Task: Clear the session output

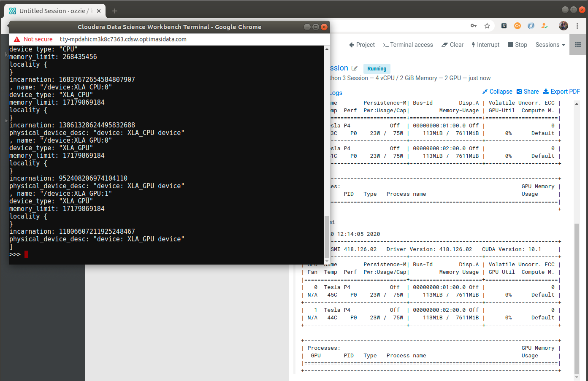Action: click(x=453, y=45)
